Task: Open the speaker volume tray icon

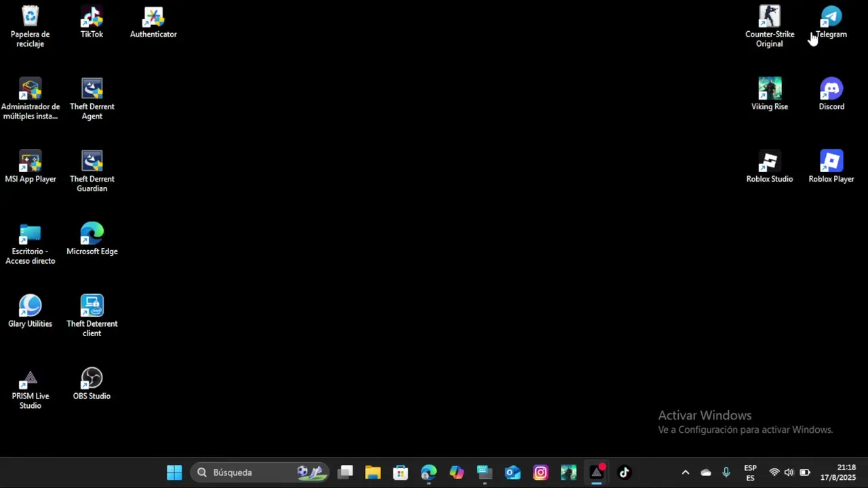Action: coord(789,472)
